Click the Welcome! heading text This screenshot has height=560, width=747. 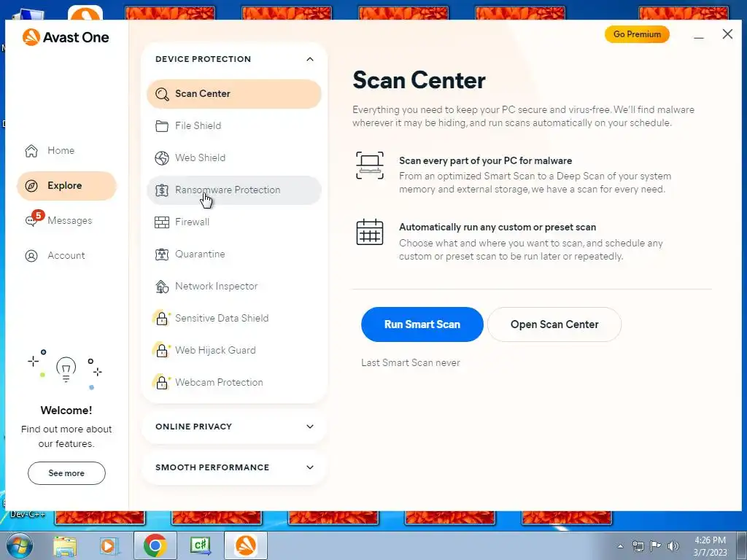[x=66, y=411]
